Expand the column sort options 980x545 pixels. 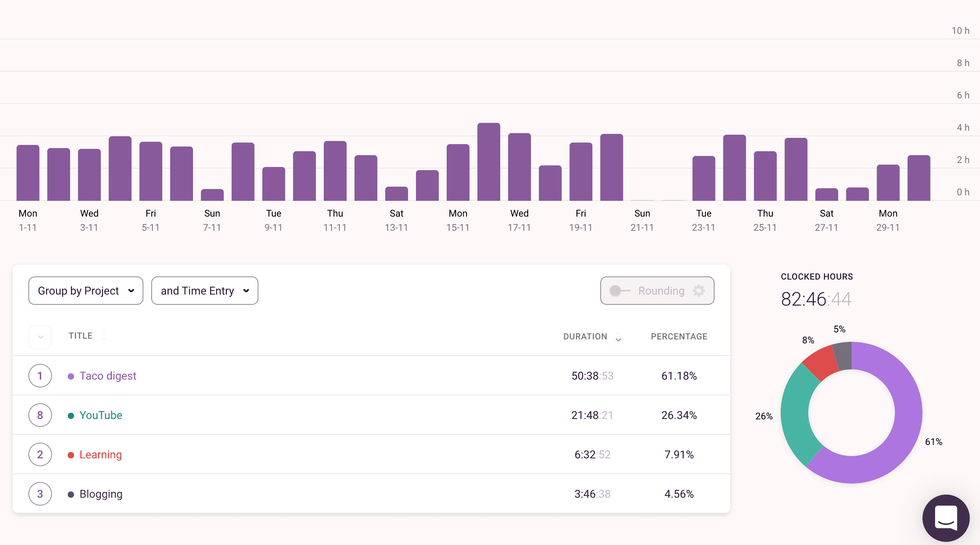pos(40,336)
